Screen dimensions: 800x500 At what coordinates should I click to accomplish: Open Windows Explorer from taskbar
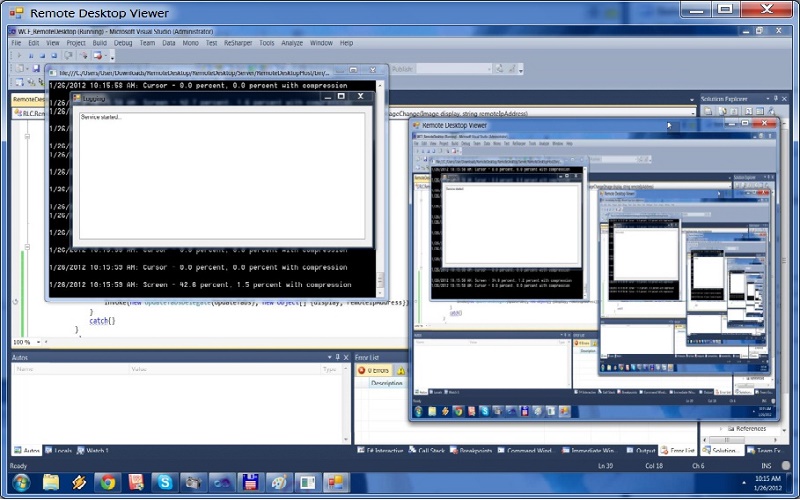point(51,482)
